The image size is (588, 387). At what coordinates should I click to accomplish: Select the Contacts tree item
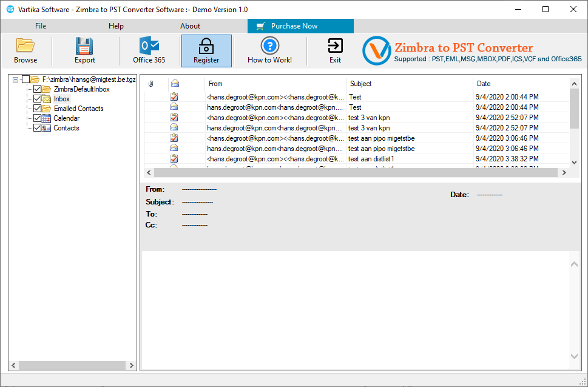click(66, 128)
